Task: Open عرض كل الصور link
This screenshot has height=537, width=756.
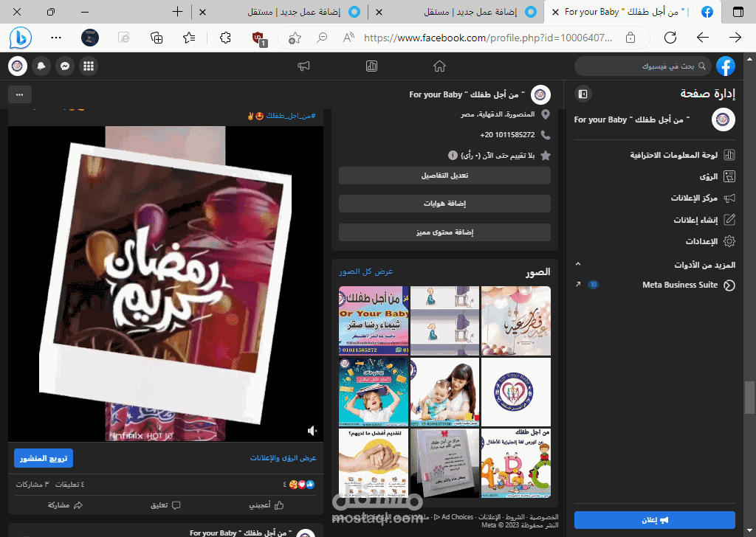Action: 366,271
